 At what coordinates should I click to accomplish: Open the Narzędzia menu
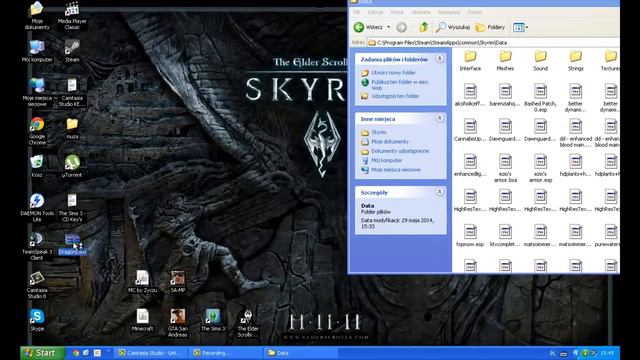449,12
